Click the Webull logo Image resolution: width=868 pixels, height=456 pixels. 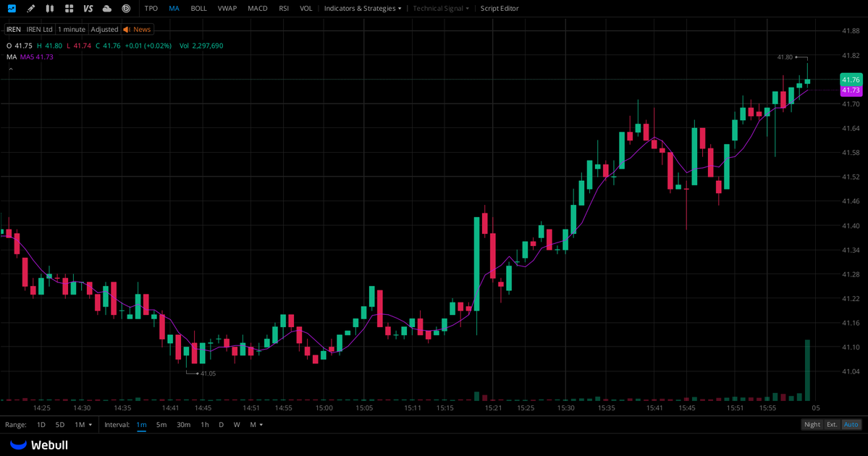39,445
